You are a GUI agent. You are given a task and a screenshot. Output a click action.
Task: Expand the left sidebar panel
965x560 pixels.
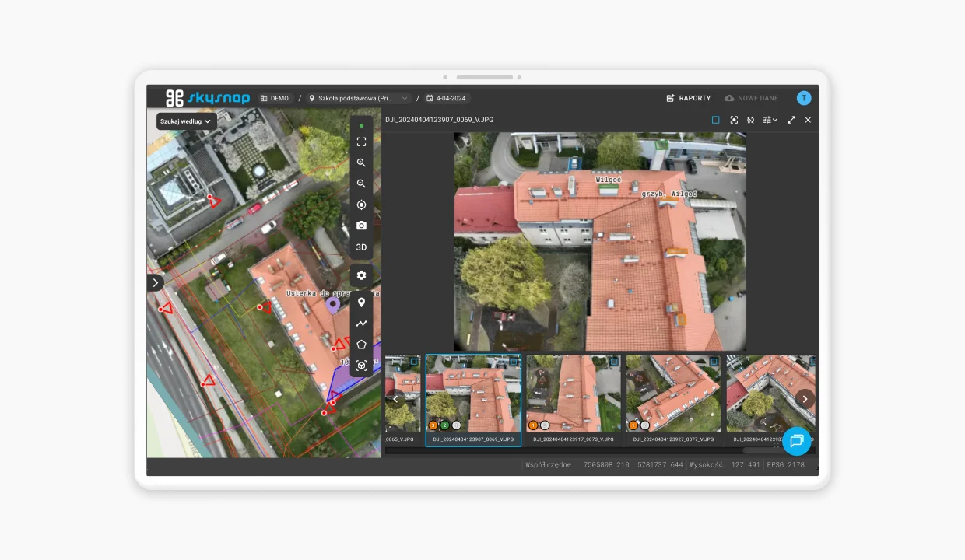pyautogui.click(x=155, y=283)
